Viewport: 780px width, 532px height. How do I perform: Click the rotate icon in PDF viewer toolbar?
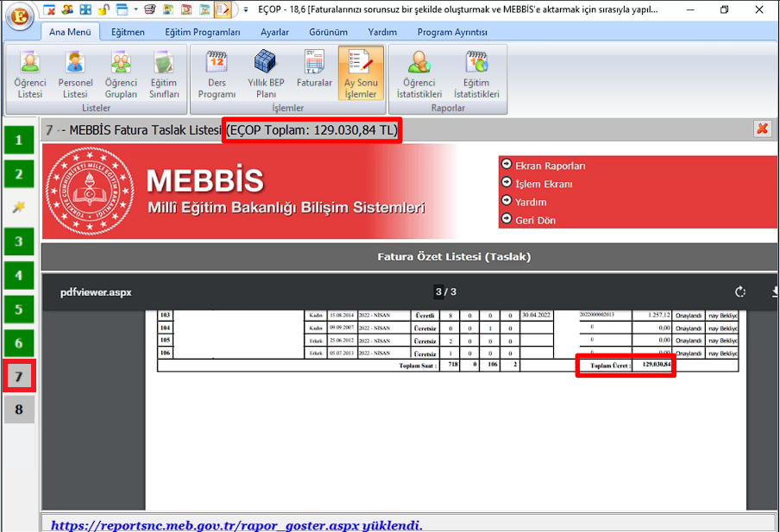[x=740, y=291]
